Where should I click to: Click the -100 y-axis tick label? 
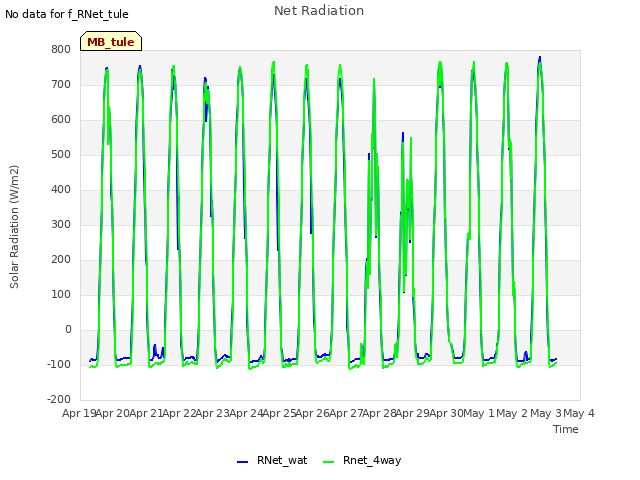pos(59,364)
